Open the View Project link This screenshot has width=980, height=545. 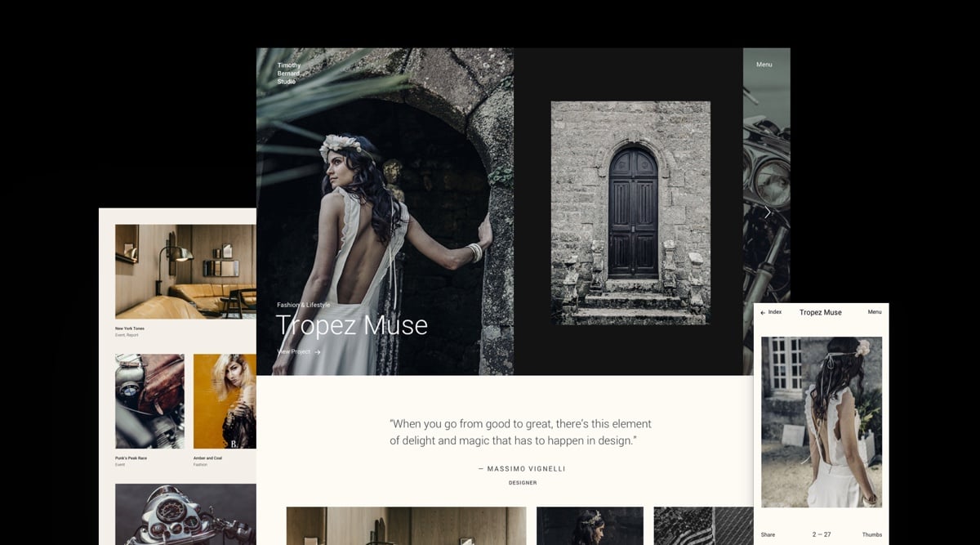click(x=294, y=352)
